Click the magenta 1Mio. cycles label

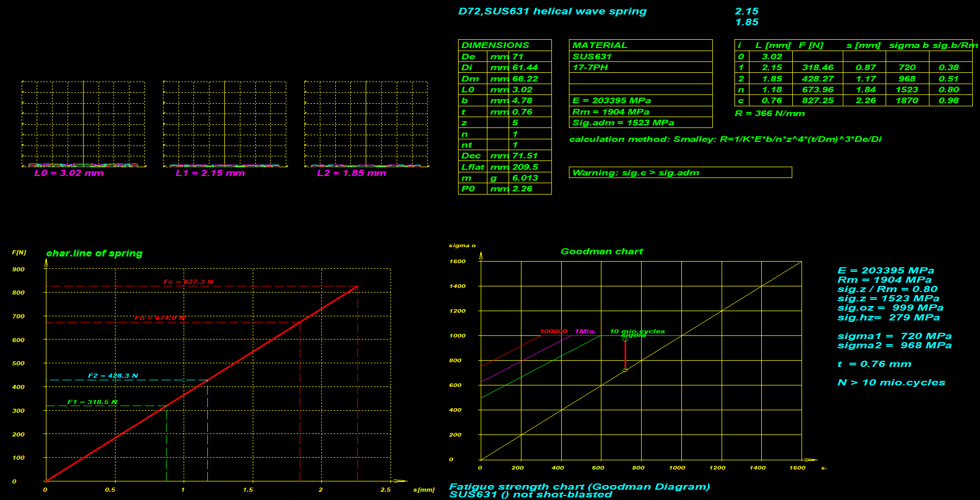coord(585,331)
